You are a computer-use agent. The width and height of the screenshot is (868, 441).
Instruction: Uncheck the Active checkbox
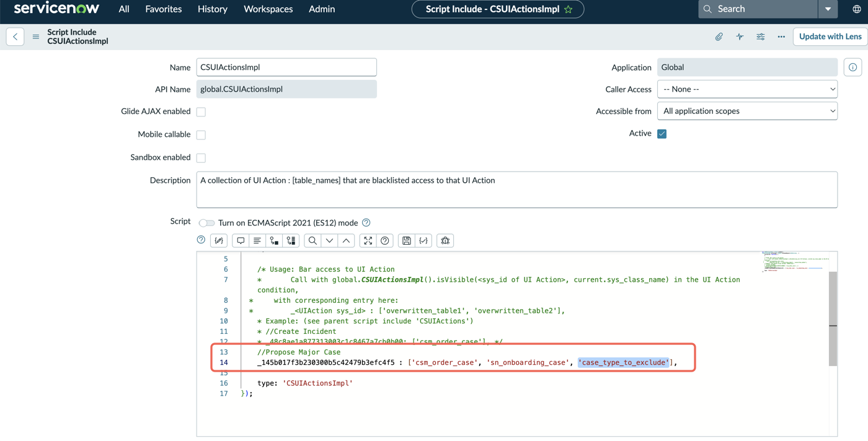pos(662,134)
